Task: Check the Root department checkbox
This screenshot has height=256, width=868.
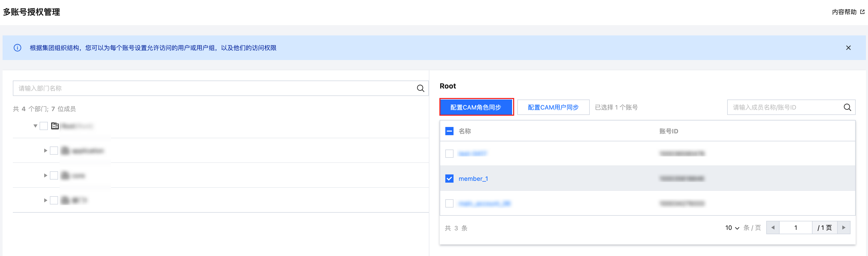Action: 44,126
